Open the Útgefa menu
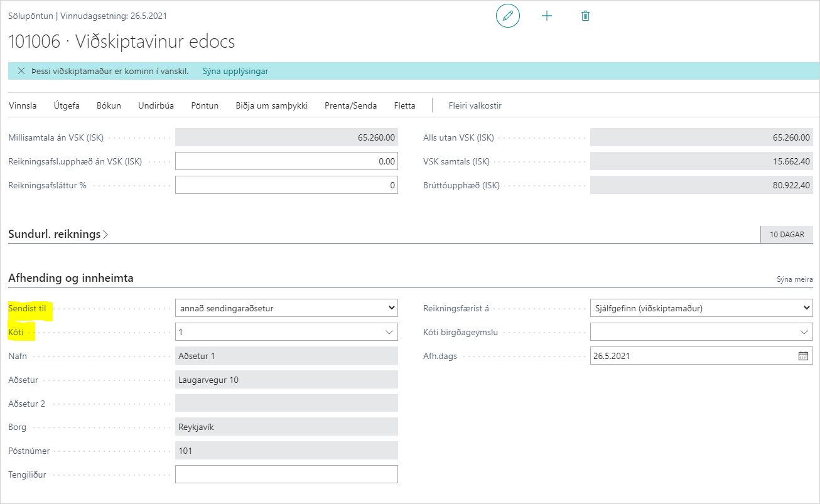The width and height of the screenshot is (820, 504). pyautogui.click(x=67, y=105)
